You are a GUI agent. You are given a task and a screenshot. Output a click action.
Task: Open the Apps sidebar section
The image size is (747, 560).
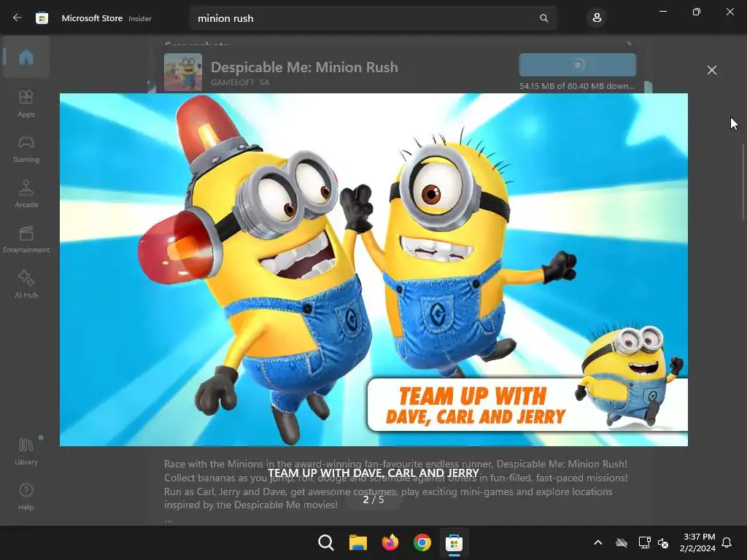tap(26, 104)
